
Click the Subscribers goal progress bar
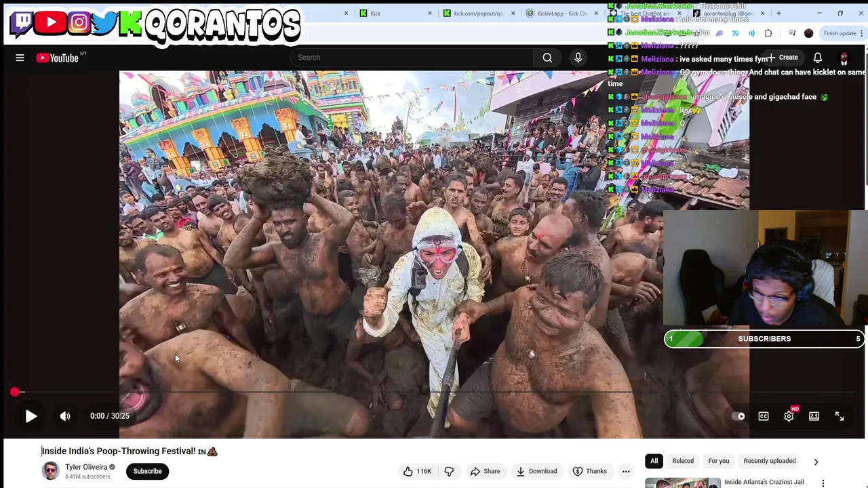[x=764, y=339]
